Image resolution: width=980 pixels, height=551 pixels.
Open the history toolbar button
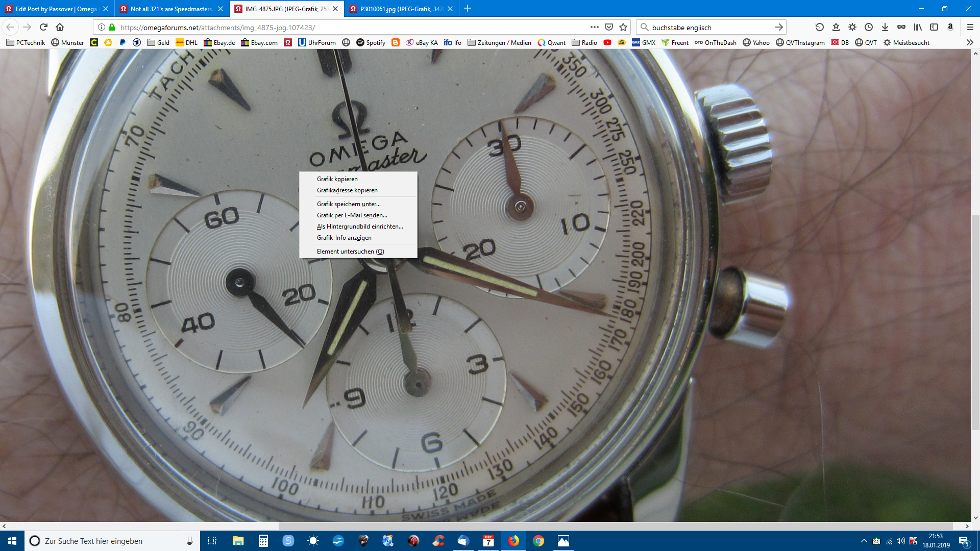click(820, 27)
